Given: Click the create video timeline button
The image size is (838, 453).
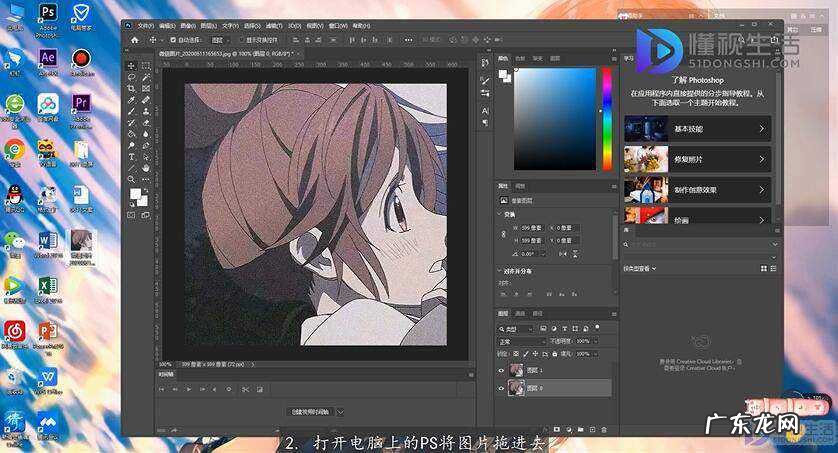Looking at the screenshot, I should pyautogui.click(x=311, y=412).
